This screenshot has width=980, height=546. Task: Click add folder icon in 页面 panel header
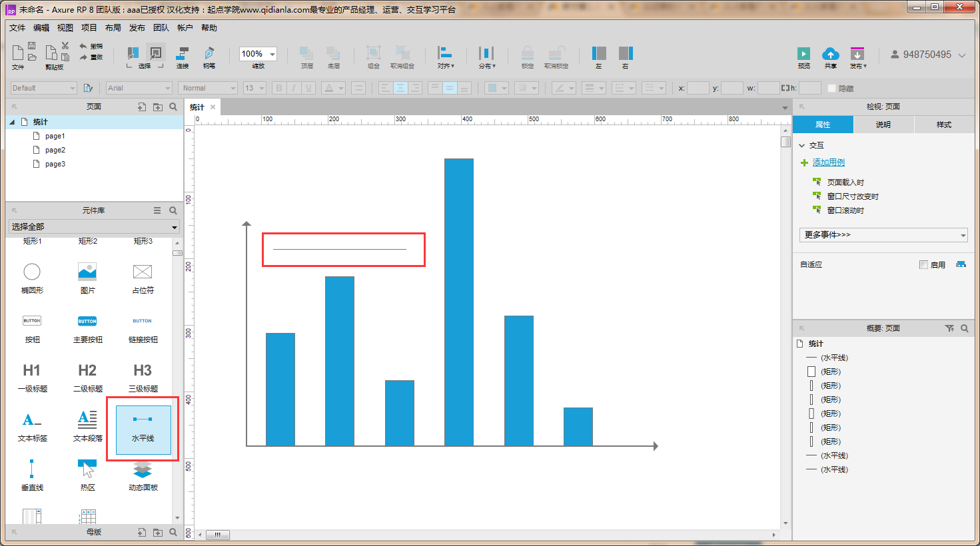click(x=158, y=107)
